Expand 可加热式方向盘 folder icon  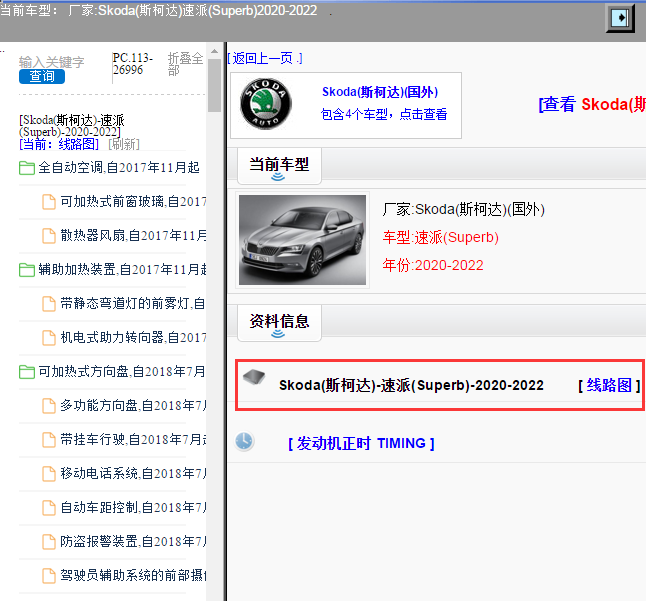coord(27,372)
